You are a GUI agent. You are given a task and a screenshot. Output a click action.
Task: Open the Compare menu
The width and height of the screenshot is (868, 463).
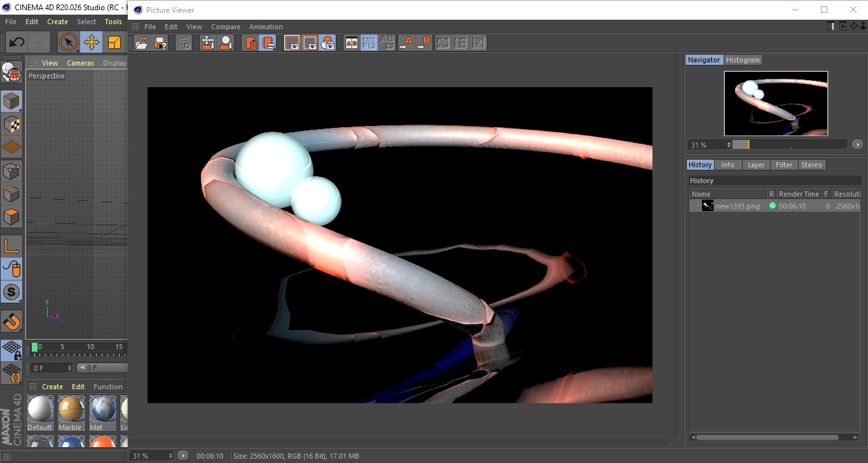coord(226,27)
